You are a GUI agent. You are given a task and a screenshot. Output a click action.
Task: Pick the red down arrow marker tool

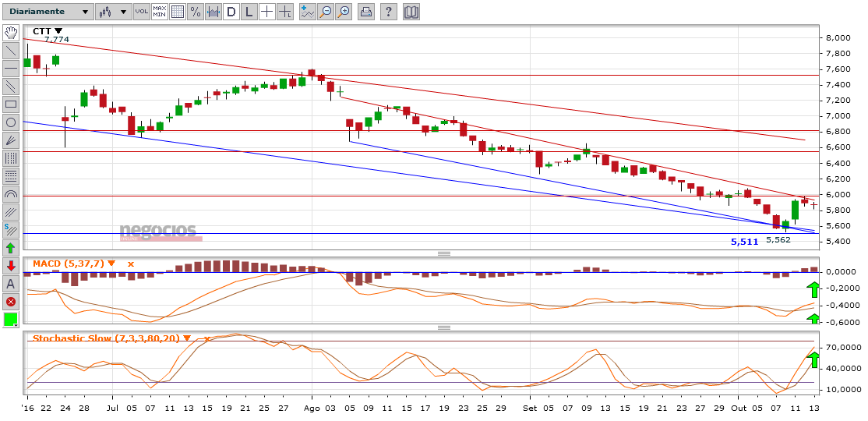click(11, 266)
